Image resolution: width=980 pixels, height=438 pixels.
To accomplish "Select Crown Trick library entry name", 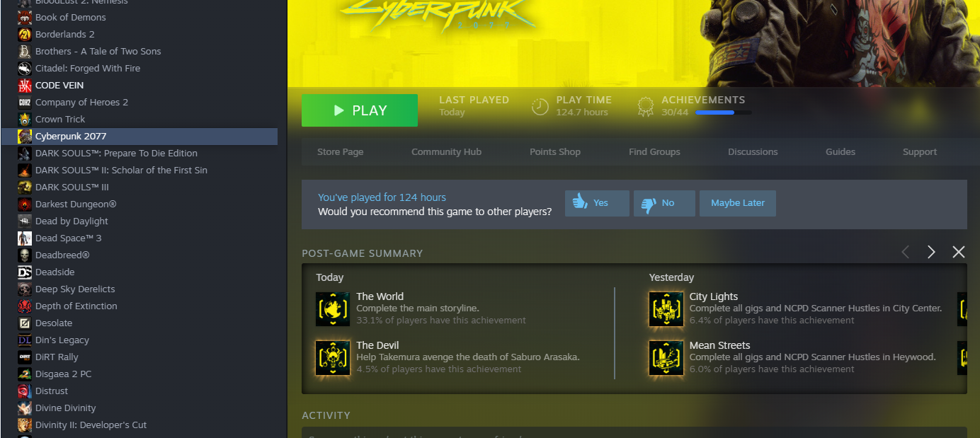I will tap(60, 119).
